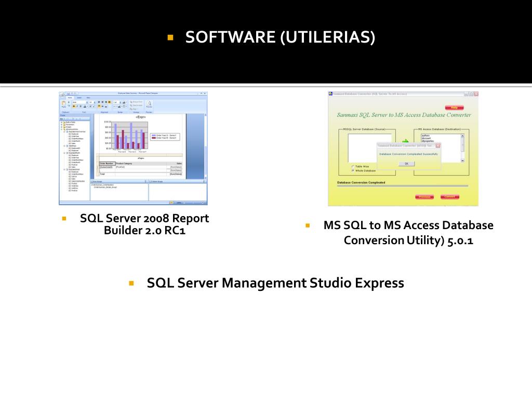Viewport: 532px width, 399px height.
Task: Open the View tab in Report Builder
Action: pyautogui.click(x=88, y=98)
